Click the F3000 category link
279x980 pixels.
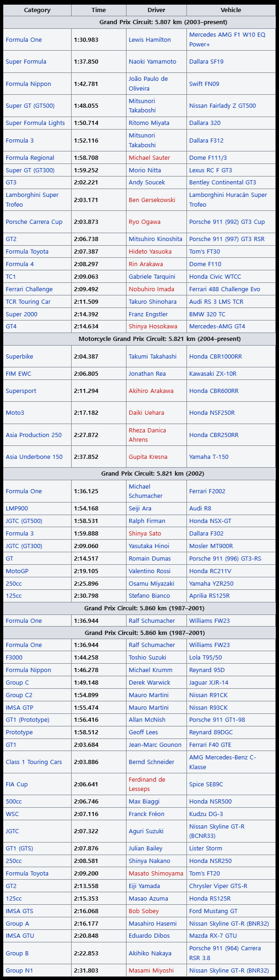tap(14, 658)
